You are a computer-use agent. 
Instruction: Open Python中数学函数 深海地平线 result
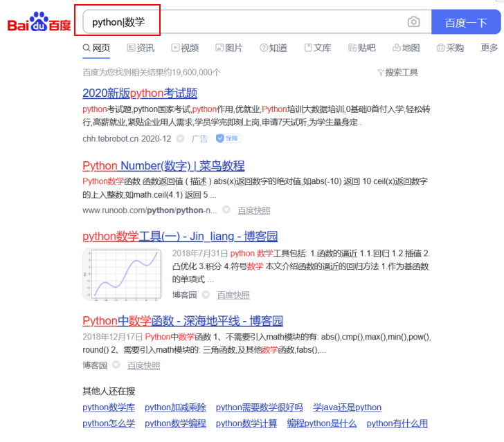[183, 321]
